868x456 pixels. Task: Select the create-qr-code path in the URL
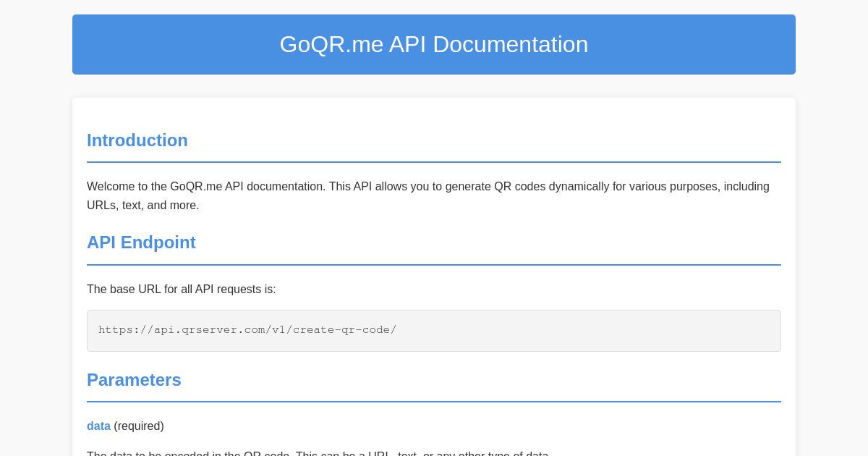(x=344, y=330)
